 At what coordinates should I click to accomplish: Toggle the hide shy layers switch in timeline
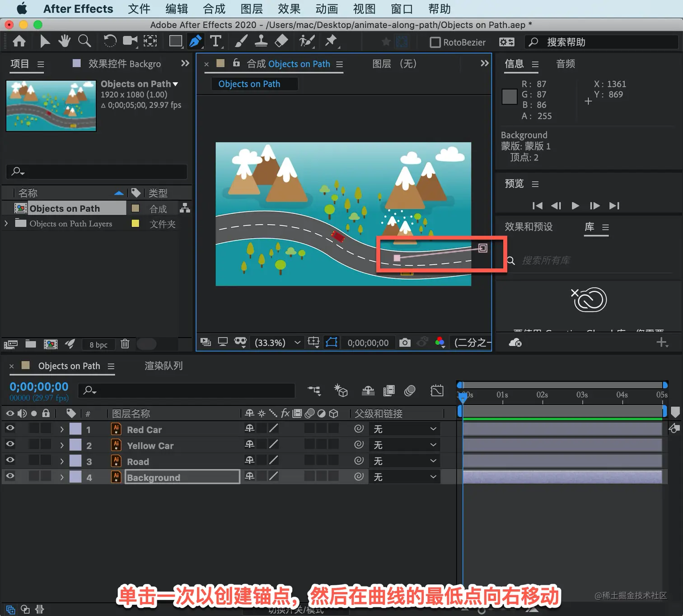pos(368,390)
